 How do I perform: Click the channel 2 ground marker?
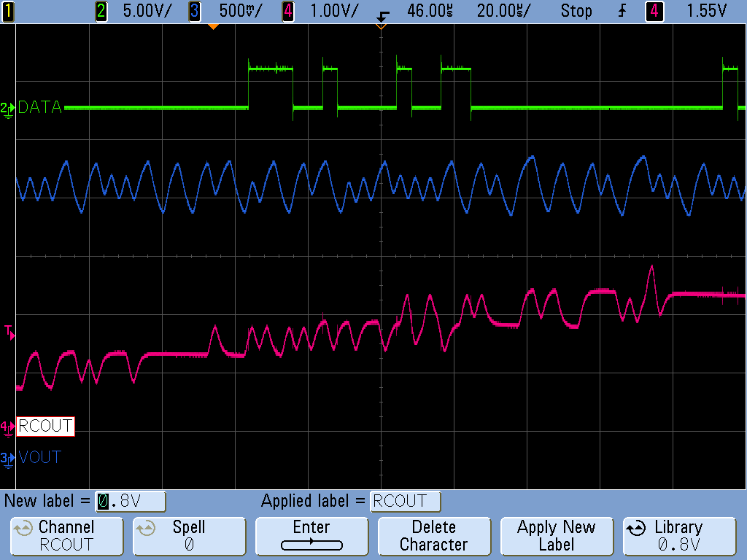(7, 110)
